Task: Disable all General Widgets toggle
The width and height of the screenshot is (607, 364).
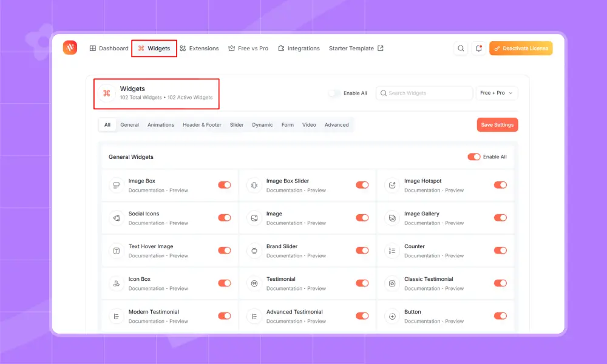Action: [x=473, y=157]
